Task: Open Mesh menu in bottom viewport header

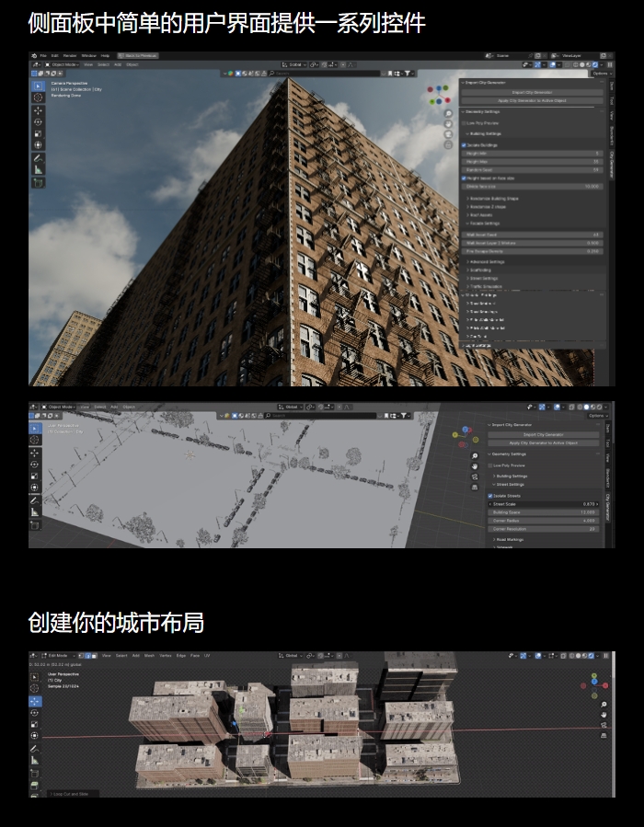Action: (x=149, y=656)
